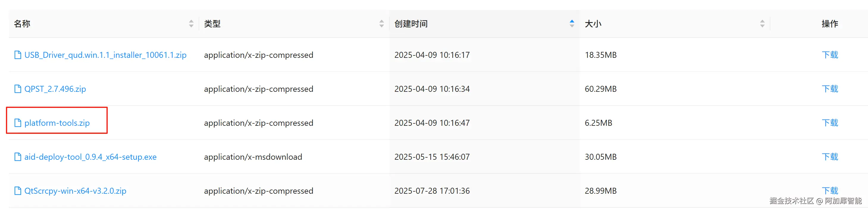Open aid-deploy-tool_0.9.4_x64-setup.exe link
Image resolution: width=868 pixels, height=211 pixels.
click(90, 157)
